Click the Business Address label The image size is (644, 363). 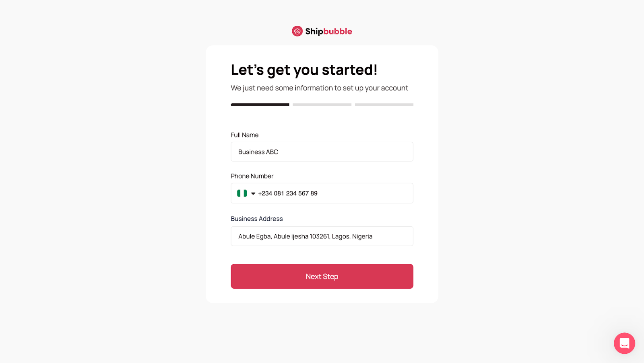point(257,219)
